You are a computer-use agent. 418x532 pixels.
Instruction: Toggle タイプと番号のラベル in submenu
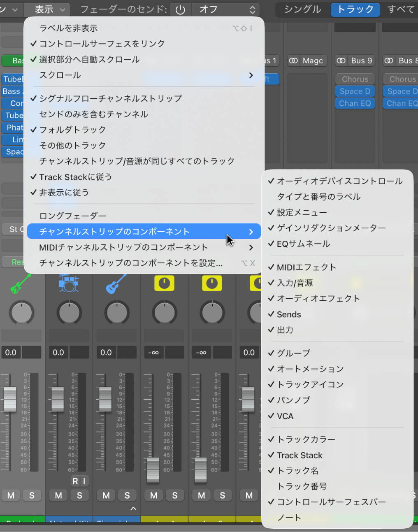click(x=337, y=197)
